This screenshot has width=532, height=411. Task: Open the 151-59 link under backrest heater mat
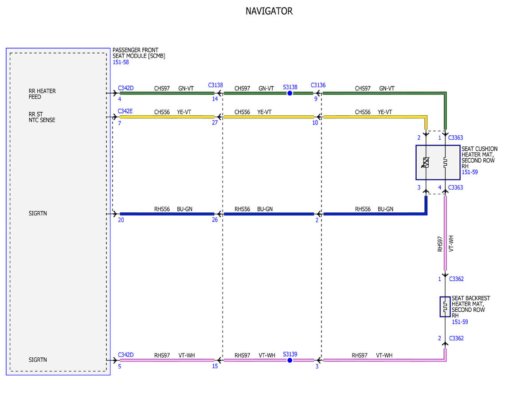[460, 322]
